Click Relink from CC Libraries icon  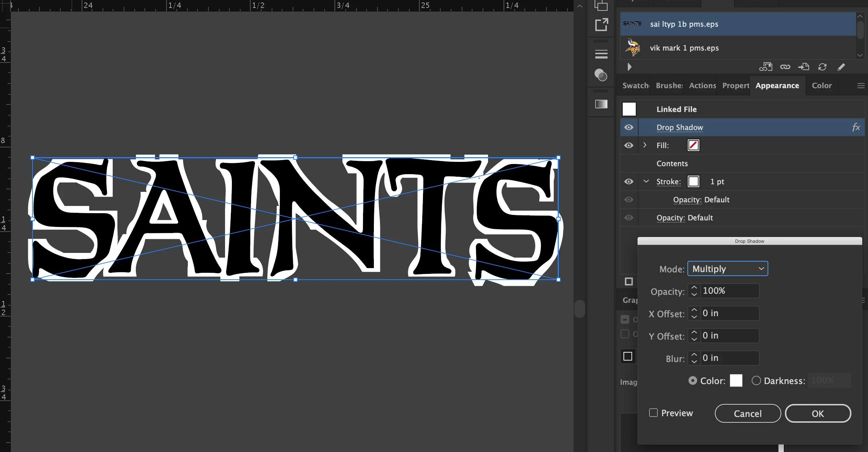[765, 67]
